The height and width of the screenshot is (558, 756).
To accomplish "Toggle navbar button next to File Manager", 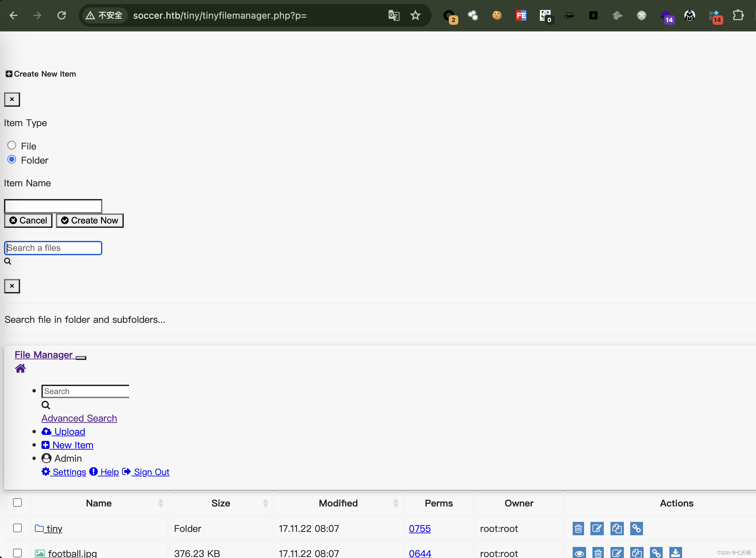I will [x=81, y=358].
